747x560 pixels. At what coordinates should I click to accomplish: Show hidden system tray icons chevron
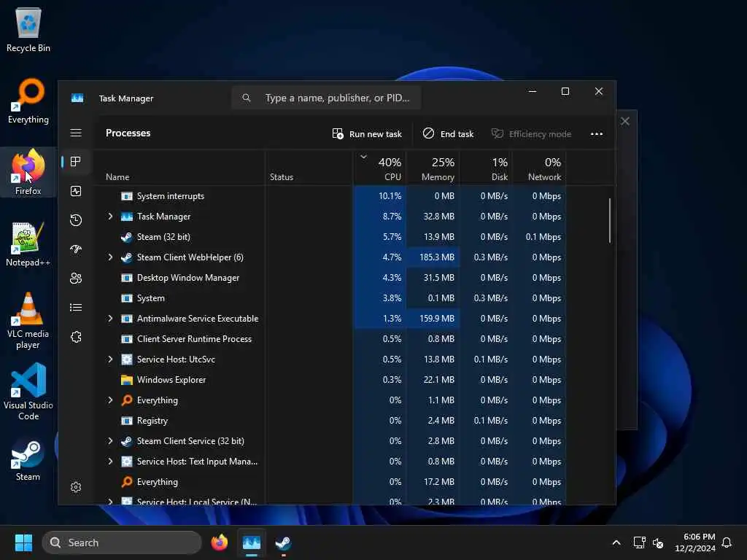pos(616,542)
